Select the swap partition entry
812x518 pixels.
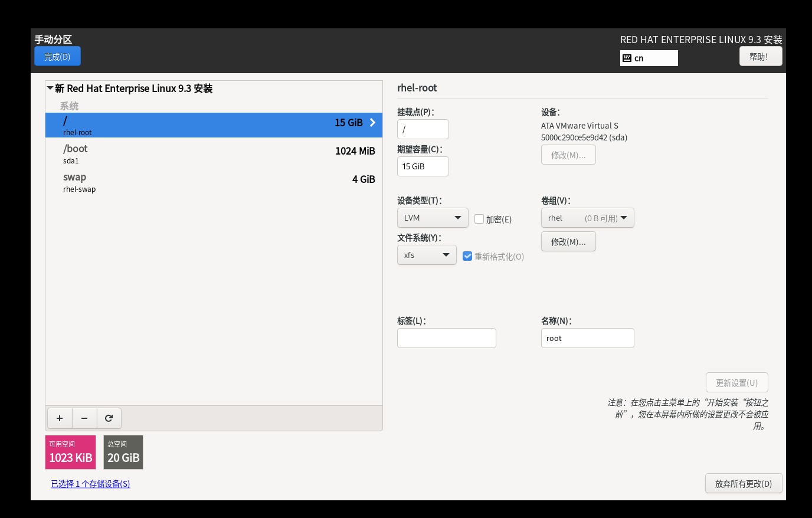[x=177, y=182]
